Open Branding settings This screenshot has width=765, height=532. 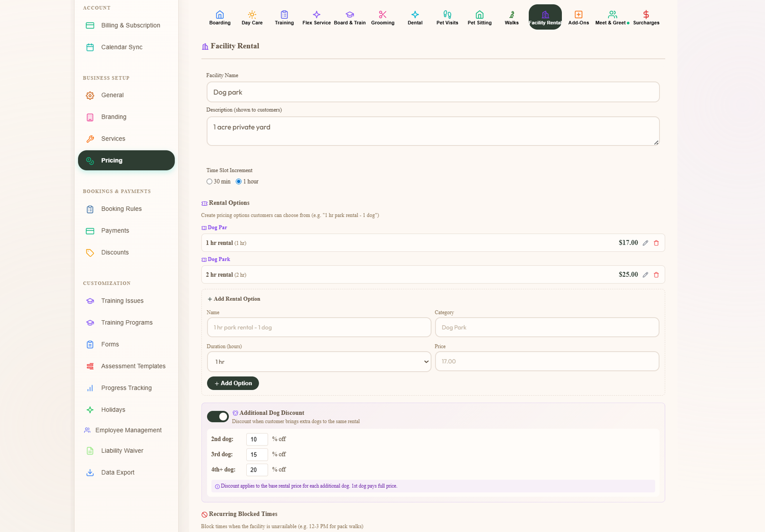click(x=126, y=117)
